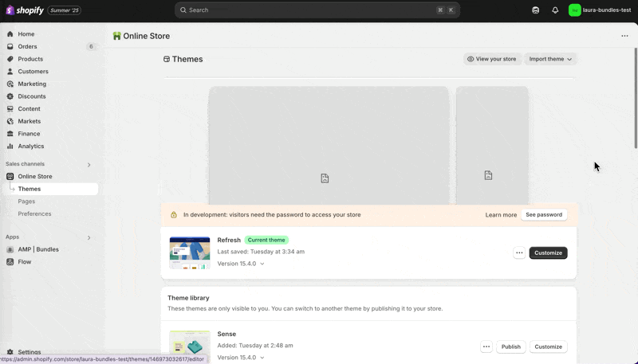Image resolution: width=638 pixels, height=364 pixels.
Task: Click the Refresh theme thumbnail
Action: pos(190,252)
